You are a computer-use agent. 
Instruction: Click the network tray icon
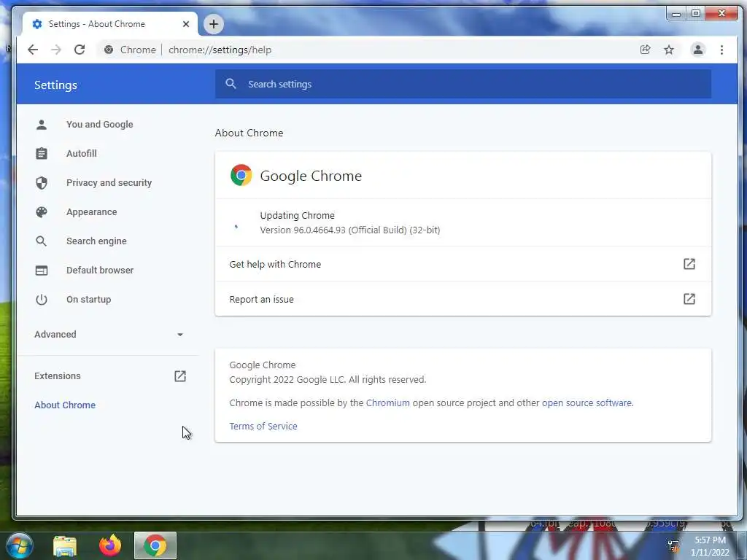[673, 545]
